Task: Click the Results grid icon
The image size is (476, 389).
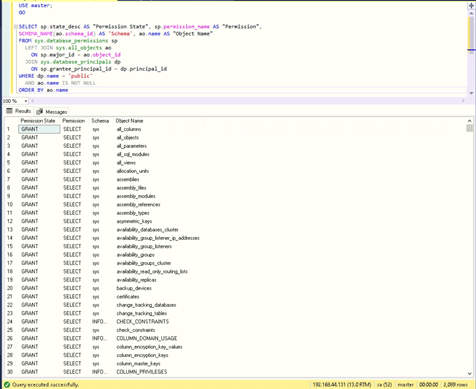Action: [x=10, y=111]
